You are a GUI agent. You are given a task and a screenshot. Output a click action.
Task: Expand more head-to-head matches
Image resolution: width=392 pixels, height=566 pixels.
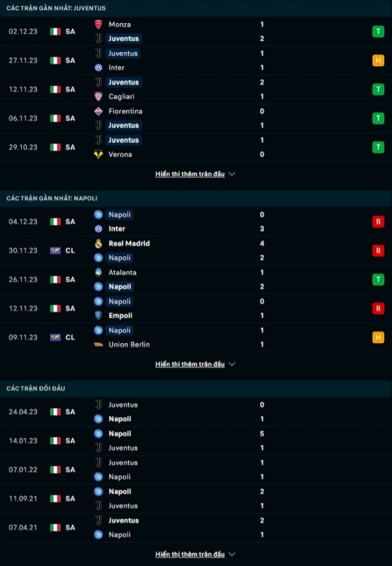pos(195,554)
